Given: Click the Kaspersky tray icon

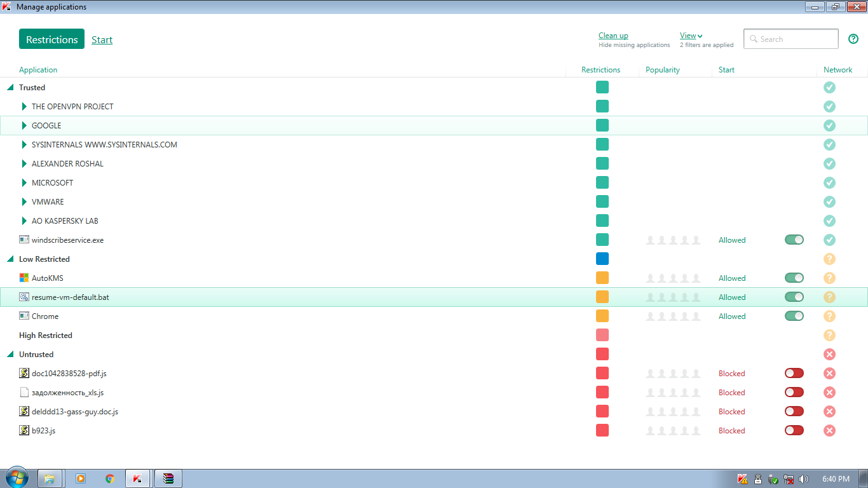Looking at the screenshot, I should [x=742, y=479].
